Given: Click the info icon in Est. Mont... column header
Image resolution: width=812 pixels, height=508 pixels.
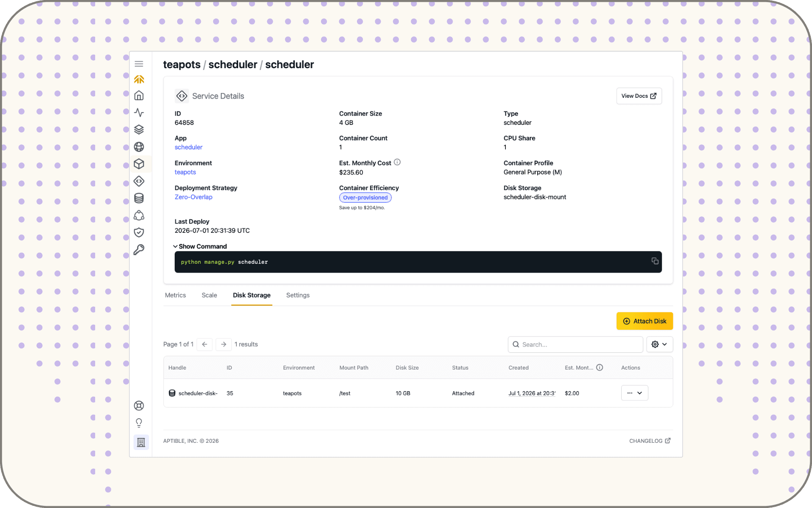Looking at the screenshot, I should click(x=600, y=367).
